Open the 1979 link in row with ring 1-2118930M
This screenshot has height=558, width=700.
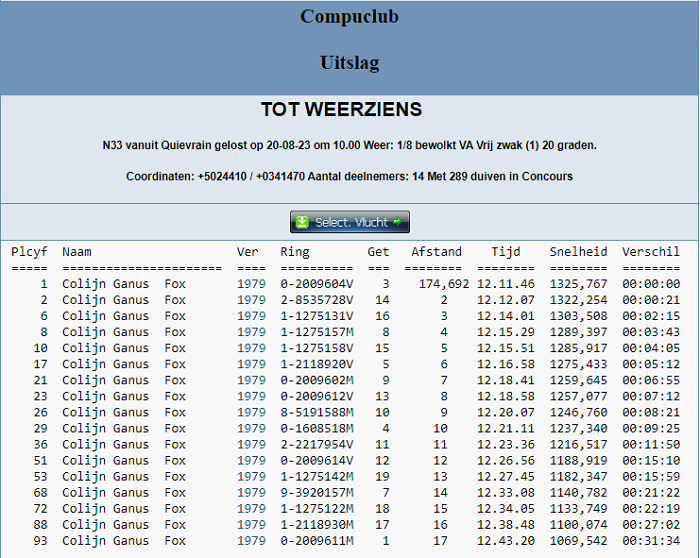(x=251, y=525)
